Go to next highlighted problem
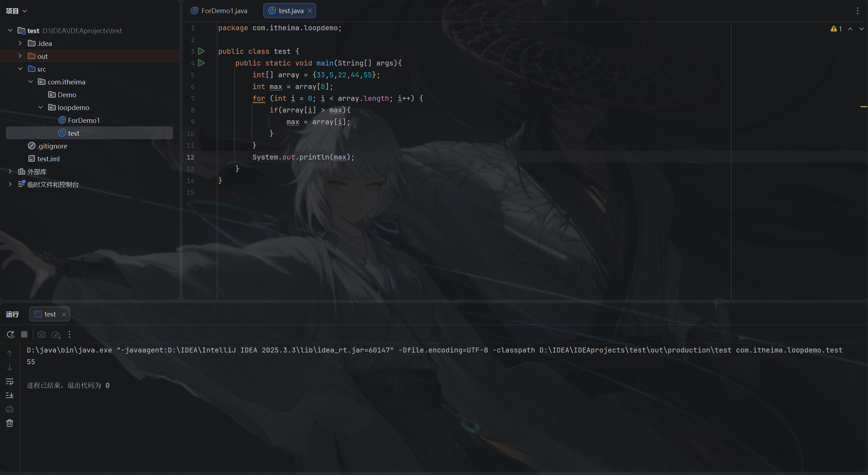This screenshot has height=475, width=868. pos(862,29)
